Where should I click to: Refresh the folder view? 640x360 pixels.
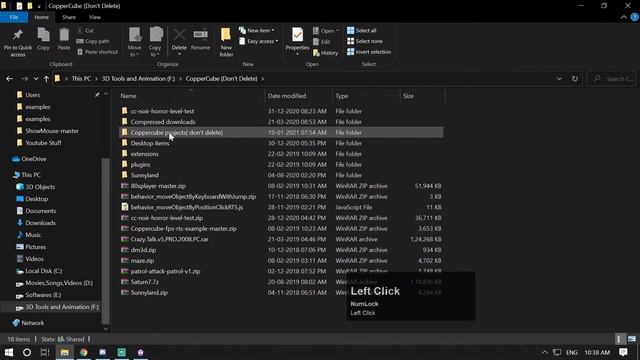(x=575, y=79)
